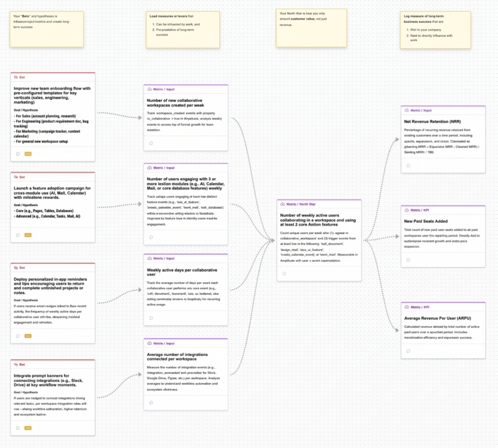Click metric icon on Net Revenue Retention card
The height and width of the screenshot is (448, 498).
(x=407, y=110)
